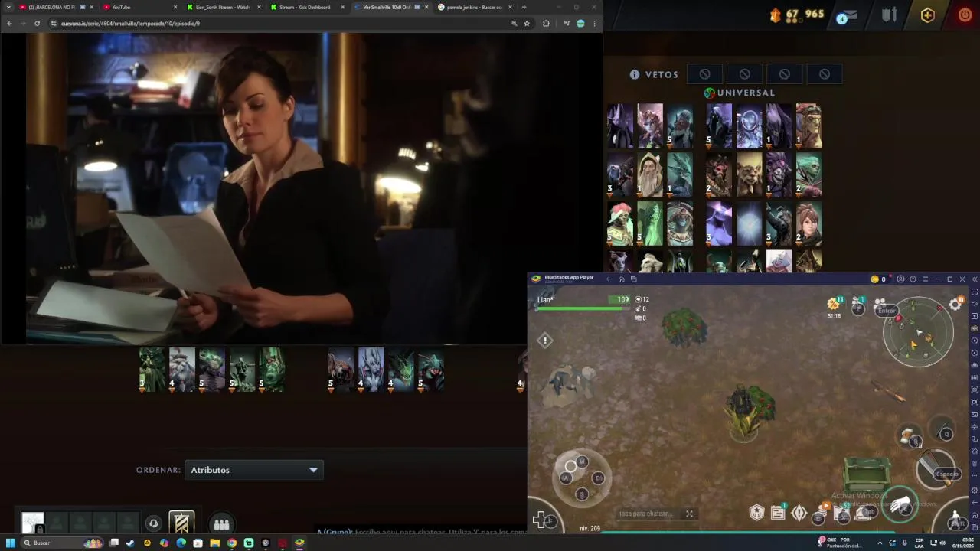980x551 pixels.
Task: Select the fourth empty veto slot
Action: [825, 74]
